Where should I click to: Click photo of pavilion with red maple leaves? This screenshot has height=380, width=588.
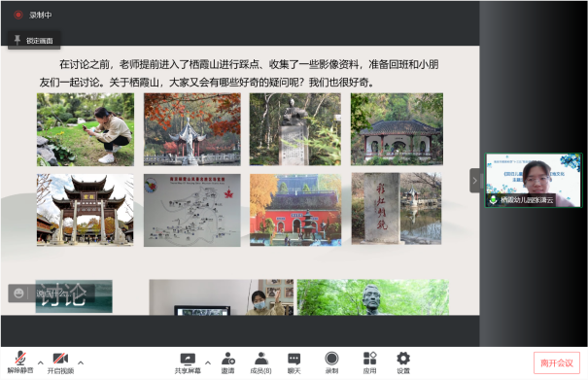192,129
